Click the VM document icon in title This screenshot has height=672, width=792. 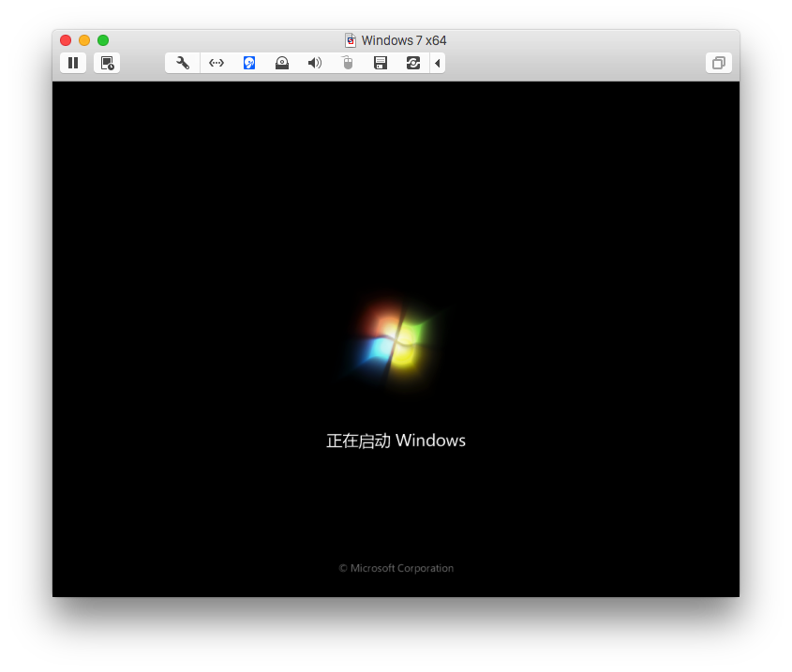click(351, 40)
